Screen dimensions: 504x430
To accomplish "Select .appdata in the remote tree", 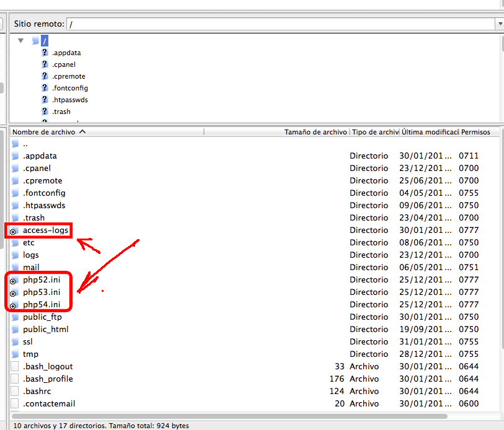I will (66, 53).
